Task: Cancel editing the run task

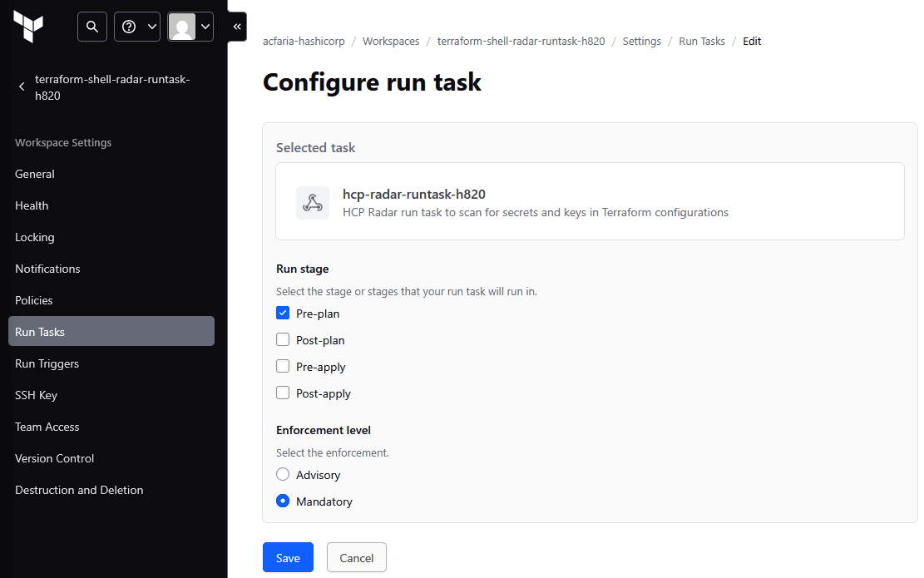Action: 356,558
